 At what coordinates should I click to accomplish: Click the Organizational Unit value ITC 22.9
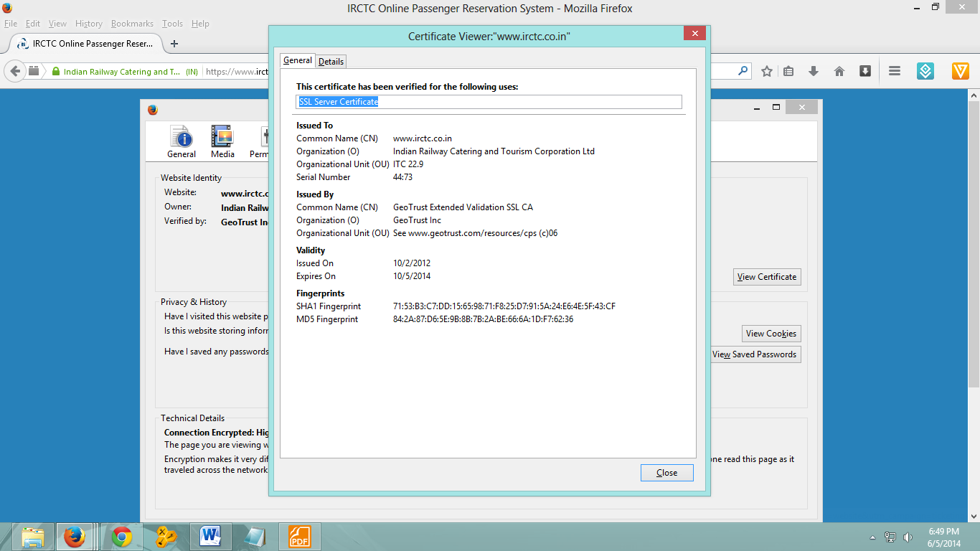408,164
